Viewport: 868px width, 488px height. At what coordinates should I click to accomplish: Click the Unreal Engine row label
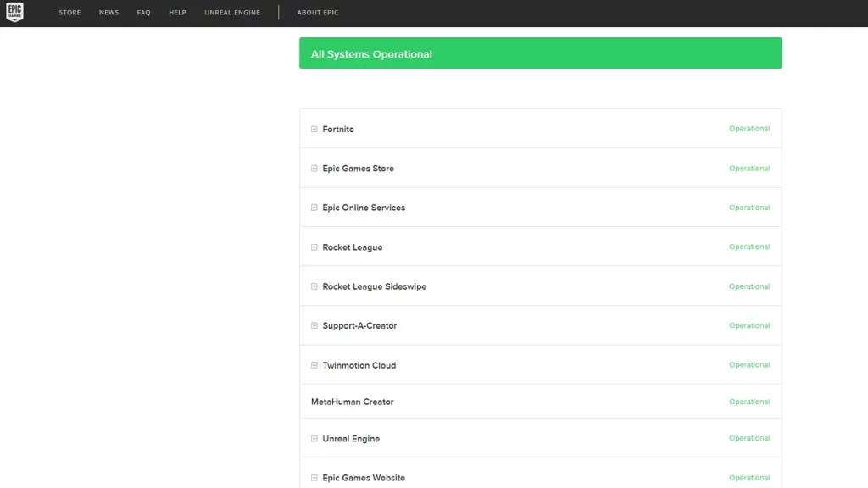351,439
